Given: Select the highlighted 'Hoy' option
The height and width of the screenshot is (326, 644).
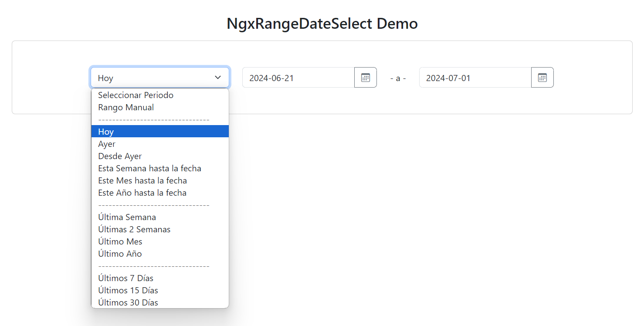Looking at the screenshot, I should [x=160, y=132].
